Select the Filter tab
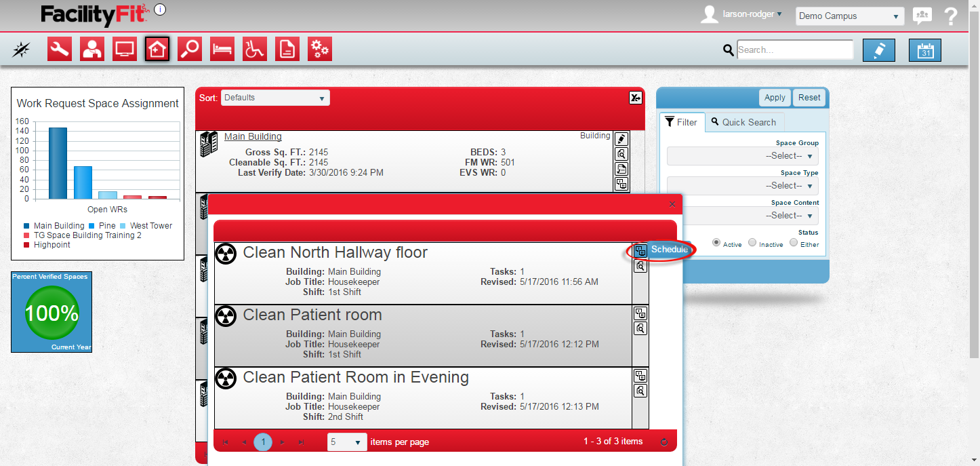Screen dimensions: 980x466 click(x=681, y=122)
